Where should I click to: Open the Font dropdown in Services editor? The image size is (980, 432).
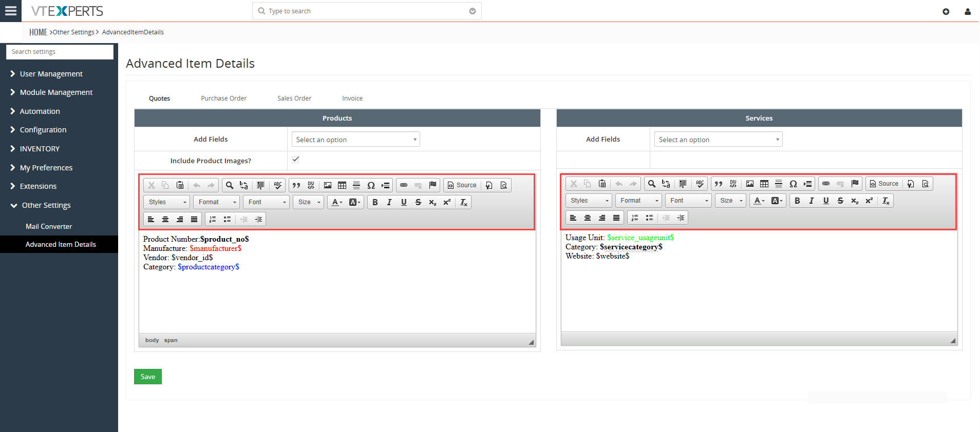(688, 201)
